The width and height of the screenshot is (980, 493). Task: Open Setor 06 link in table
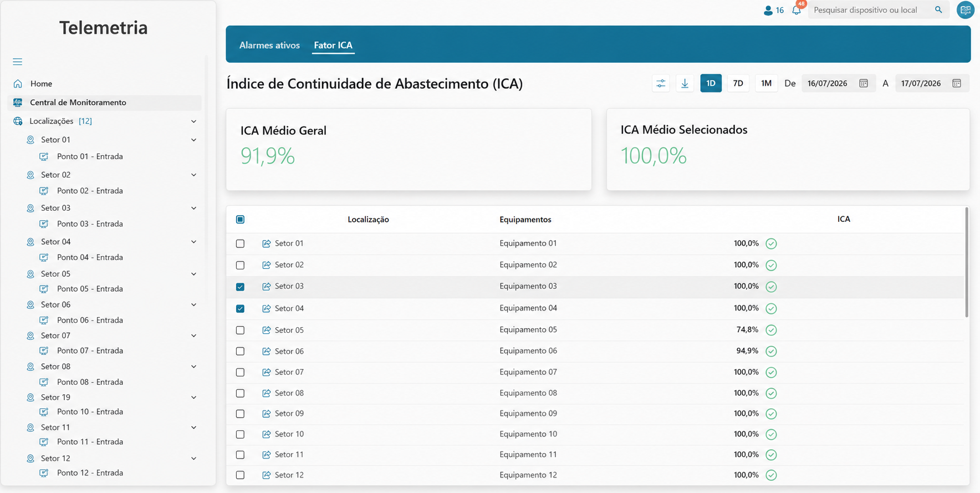pos(289,351)
